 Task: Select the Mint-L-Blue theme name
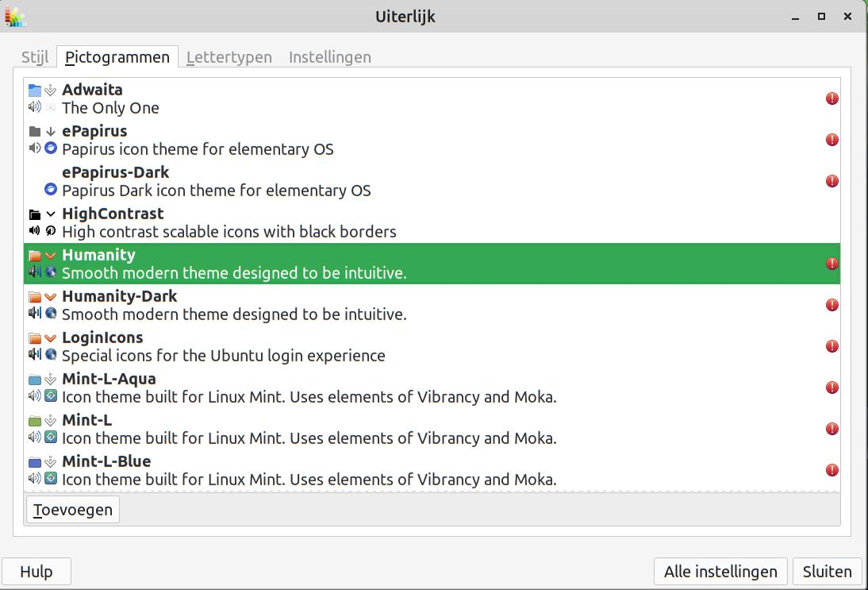106,461
